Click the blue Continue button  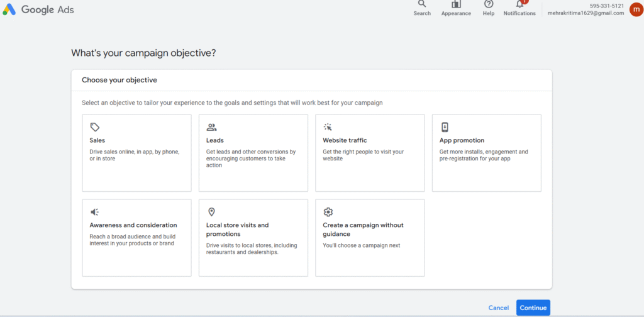tap(533, 308)
